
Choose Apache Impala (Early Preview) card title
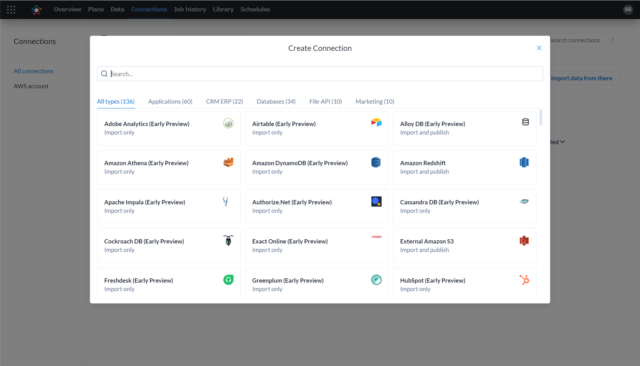(144, 202)
